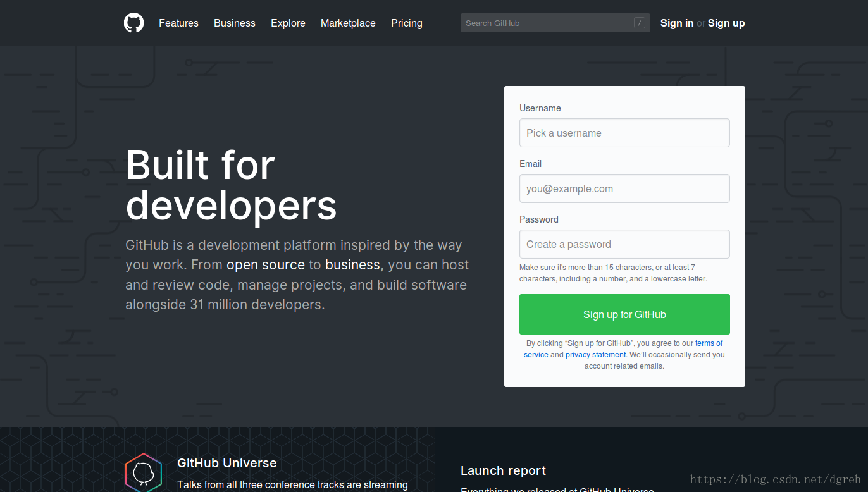The width and height of the screenshot is (868, 492).
Task: Click the GitHub Universe hexagon logo
Action: [144, 472]
